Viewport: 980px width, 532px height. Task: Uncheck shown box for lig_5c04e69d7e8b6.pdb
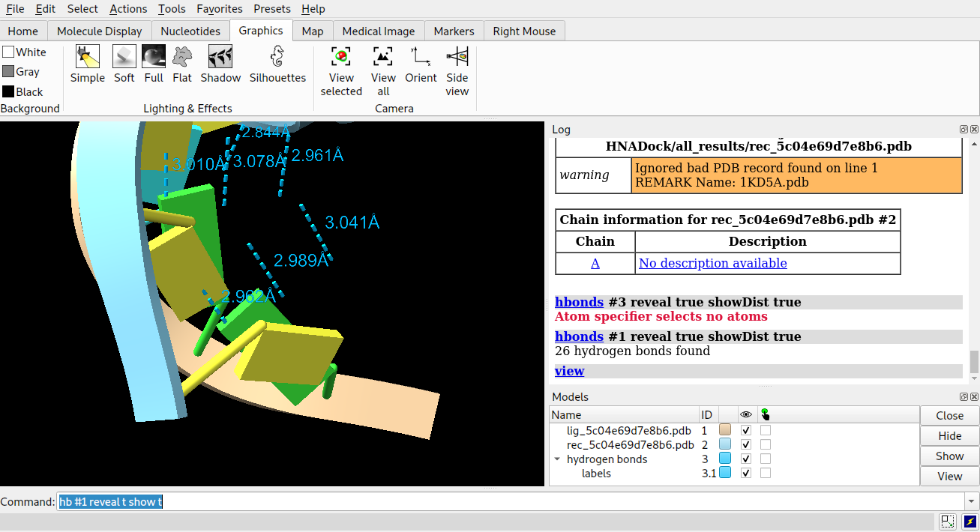[x=746, y=431]
